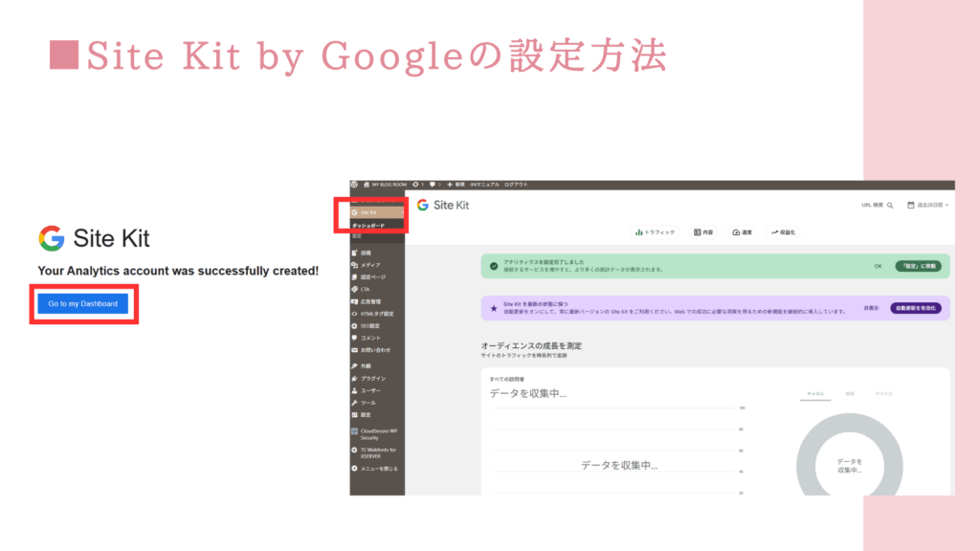Open 投稿 posts in the sidebar
This screenshot has height=551, width=980.
366,253
